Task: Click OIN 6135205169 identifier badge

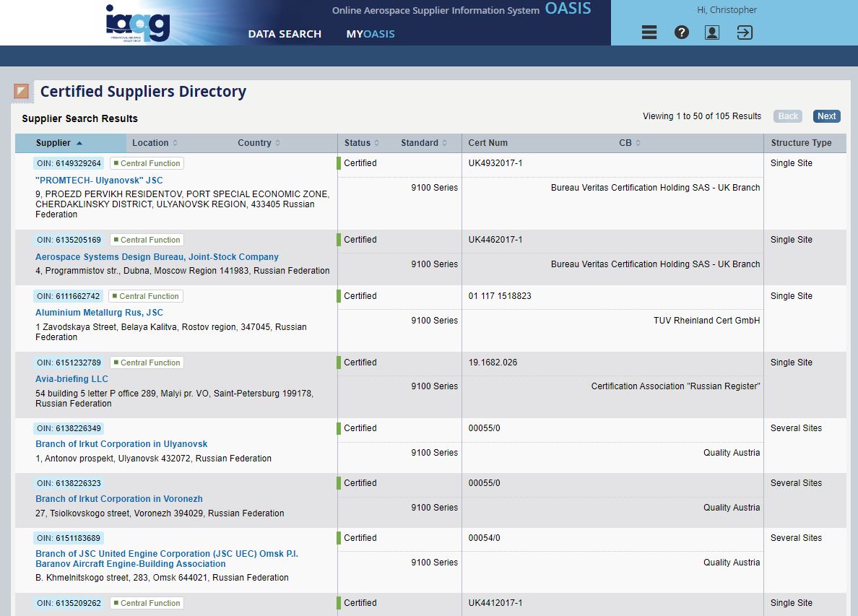Action: [69, 240]
